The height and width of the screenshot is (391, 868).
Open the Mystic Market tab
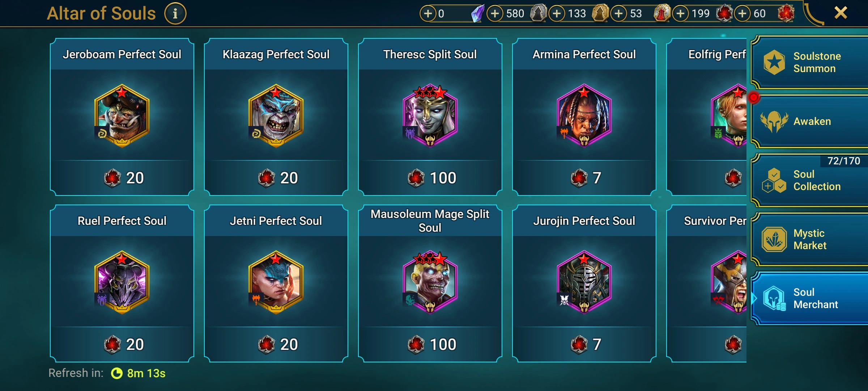[x=809, y=239]
